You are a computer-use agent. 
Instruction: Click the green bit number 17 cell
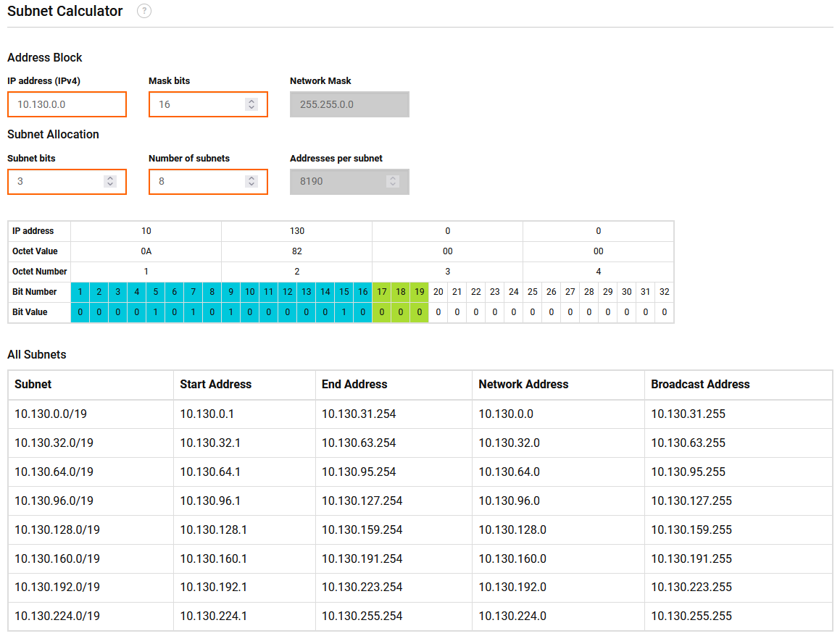382,292
